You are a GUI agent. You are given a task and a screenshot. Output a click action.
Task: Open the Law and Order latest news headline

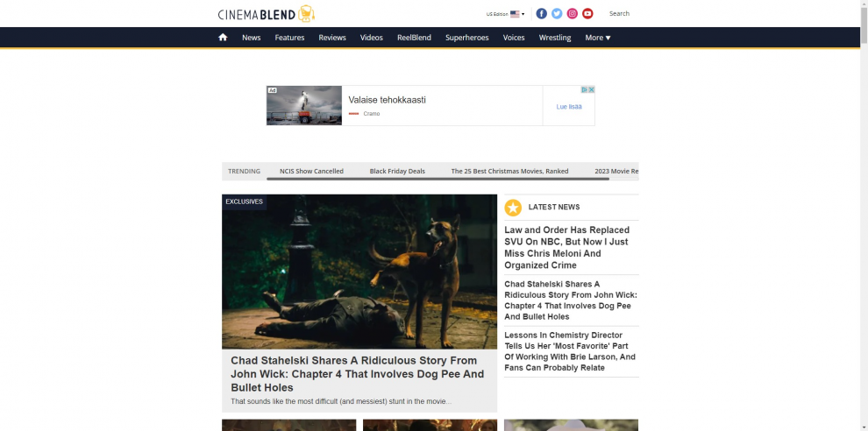tap(567, 247)
